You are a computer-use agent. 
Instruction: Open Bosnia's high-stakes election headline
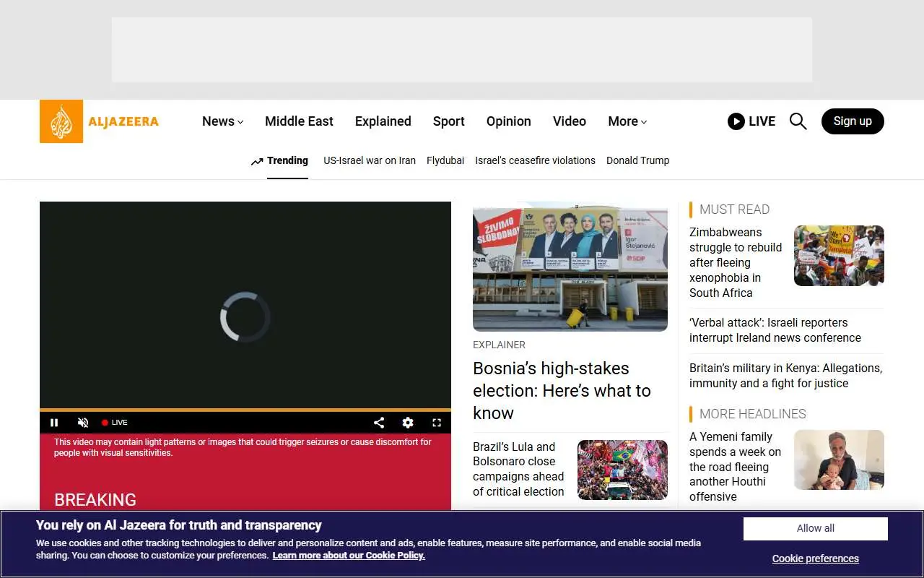(562, 391)
